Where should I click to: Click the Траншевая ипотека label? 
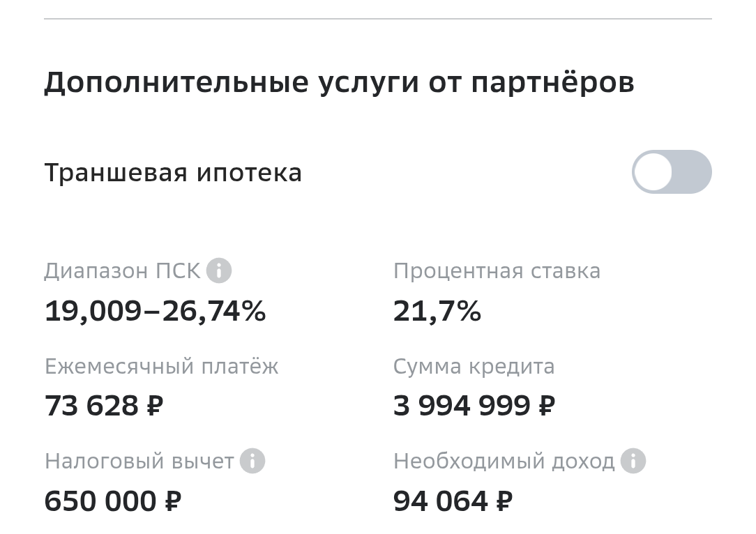tap(173, 173)
